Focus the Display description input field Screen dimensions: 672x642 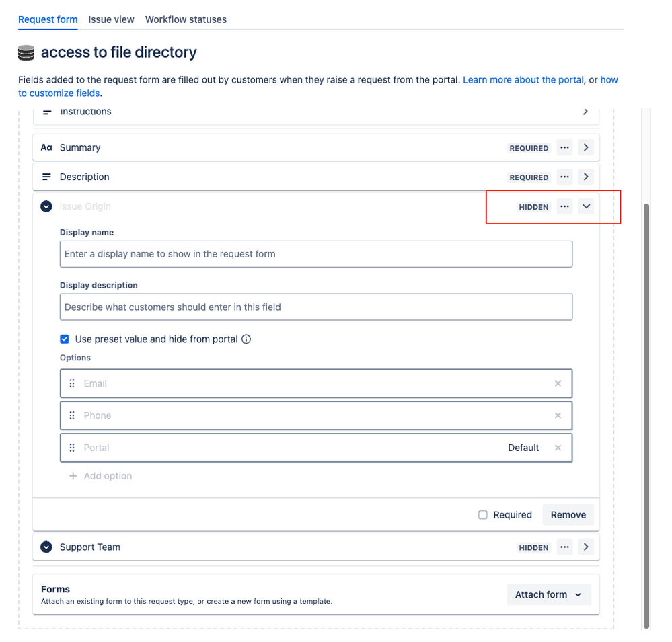tap(316, 307)
